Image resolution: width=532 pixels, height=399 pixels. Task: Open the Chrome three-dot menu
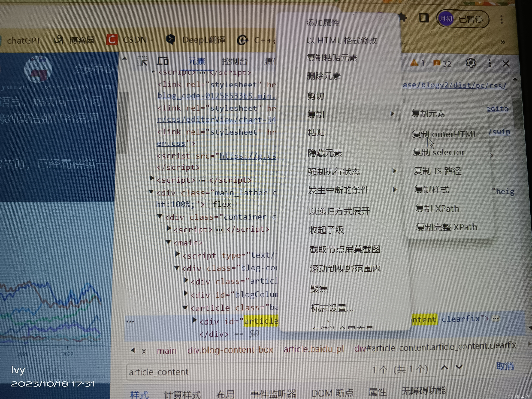pyautogui.click(x=501, y=19)
